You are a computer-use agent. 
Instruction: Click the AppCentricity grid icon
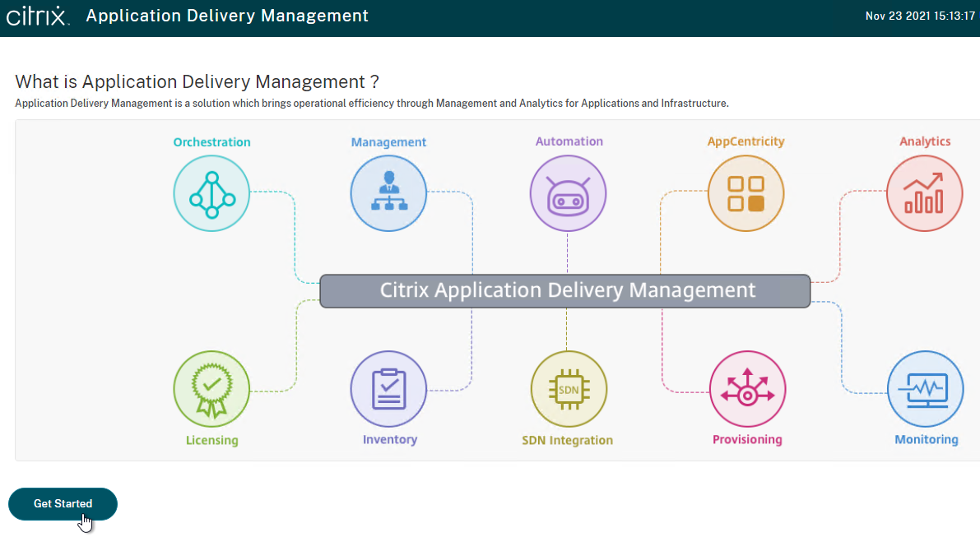745,193
